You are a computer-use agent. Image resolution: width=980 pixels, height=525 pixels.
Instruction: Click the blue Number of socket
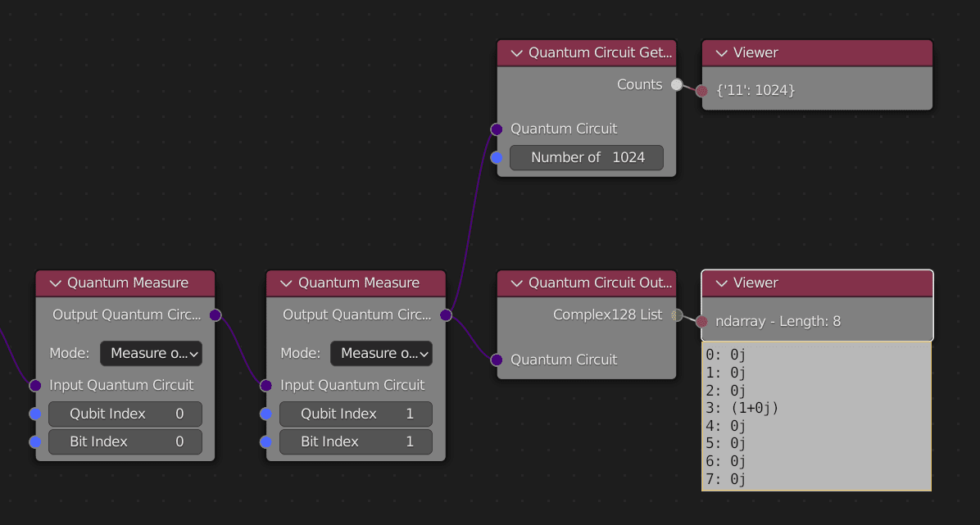pos(497,157)
